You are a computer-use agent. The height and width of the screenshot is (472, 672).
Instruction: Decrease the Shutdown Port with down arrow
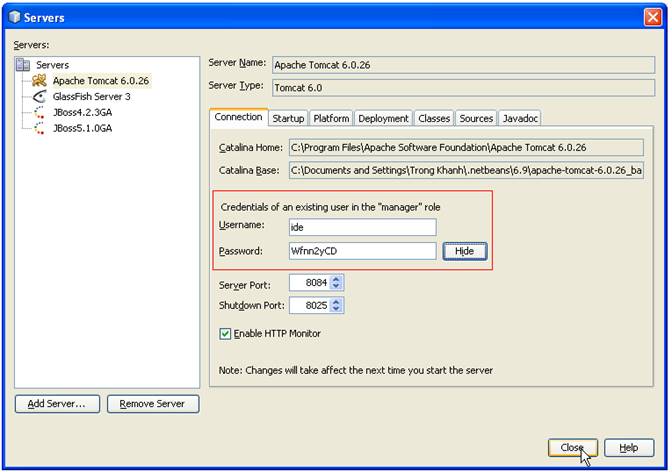pyautogui.click(x=336, y=309)
